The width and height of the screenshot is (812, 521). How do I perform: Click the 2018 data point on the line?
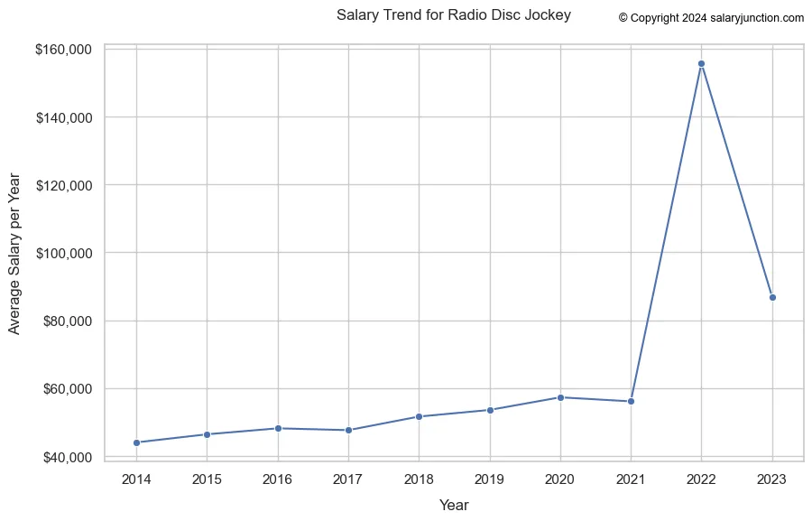click(419, 416)
